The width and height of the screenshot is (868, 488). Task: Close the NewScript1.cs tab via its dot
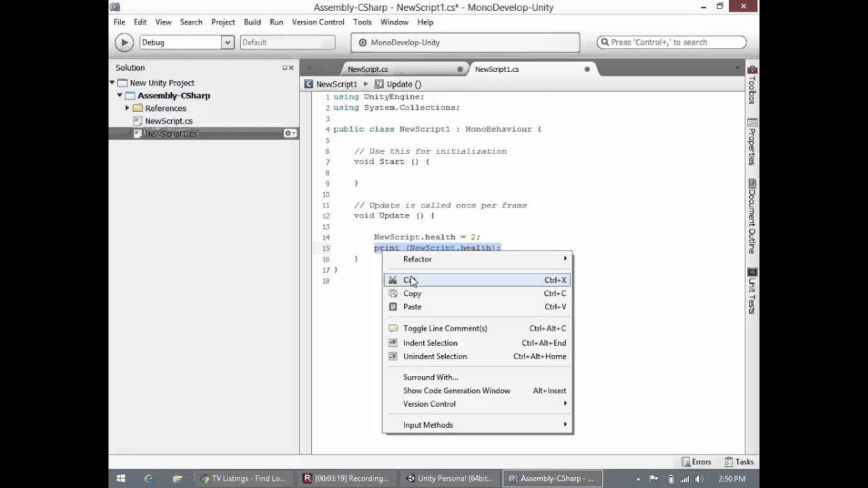587,69
